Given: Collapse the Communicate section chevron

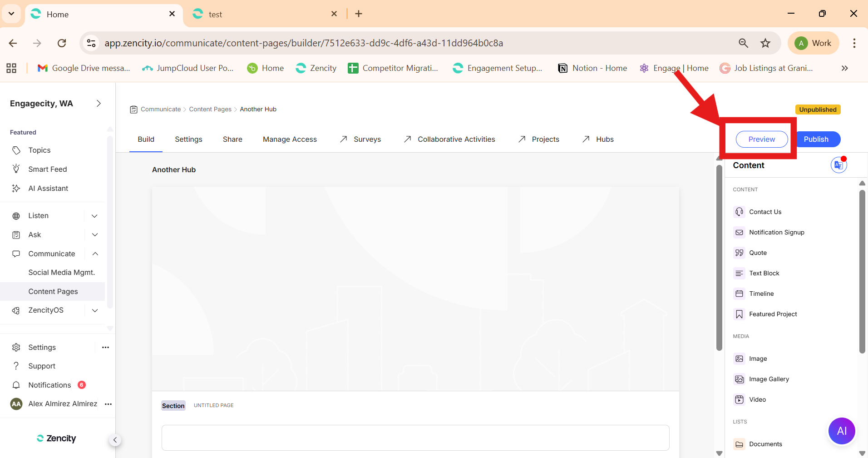Looking at the screenshot, I should pos(95,254).
